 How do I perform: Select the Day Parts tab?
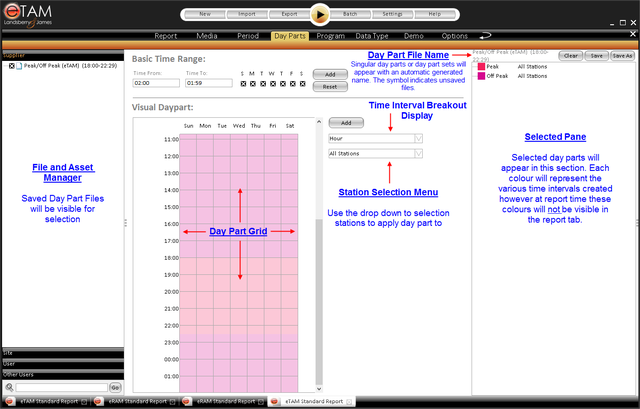click(290, 36)
